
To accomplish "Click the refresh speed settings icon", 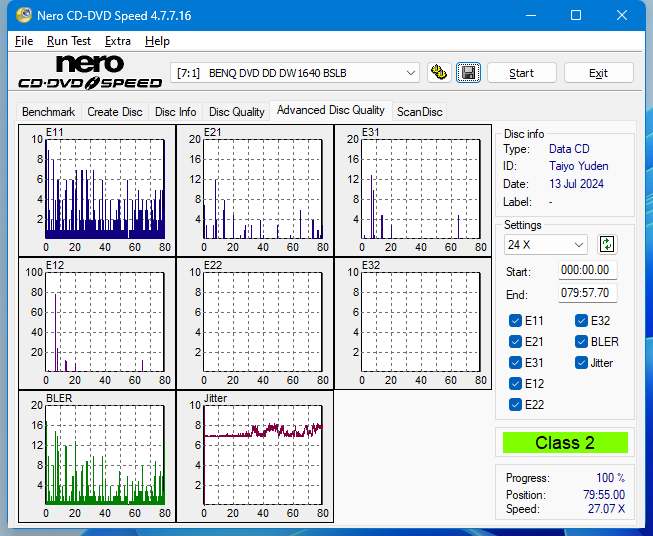I will click(x=607, y=244).
